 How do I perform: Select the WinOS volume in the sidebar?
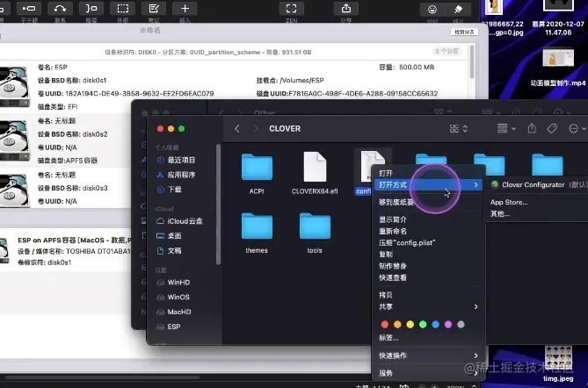pyautogui.click(x=178, y=297)
